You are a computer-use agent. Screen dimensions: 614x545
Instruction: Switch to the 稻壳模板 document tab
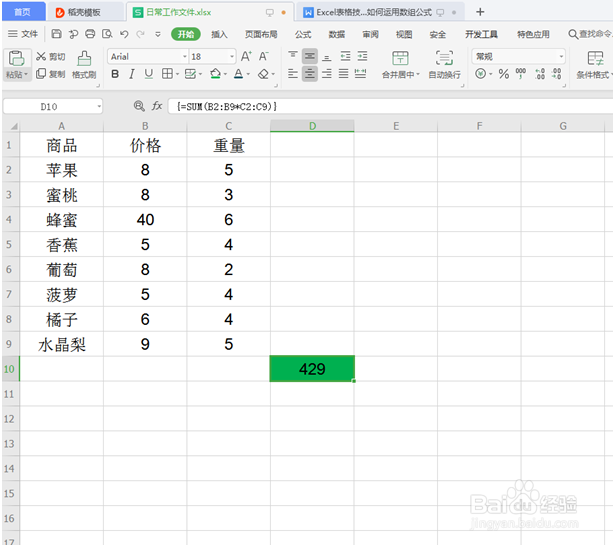click(84, 13)
